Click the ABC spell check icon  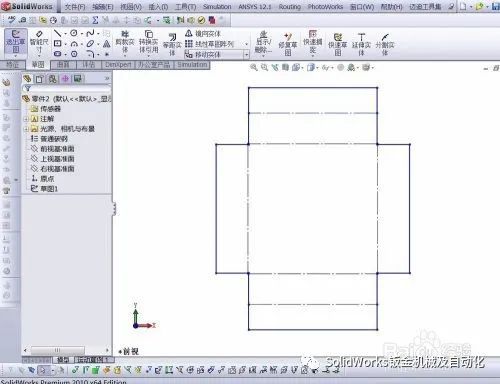(x=12, y=20)
